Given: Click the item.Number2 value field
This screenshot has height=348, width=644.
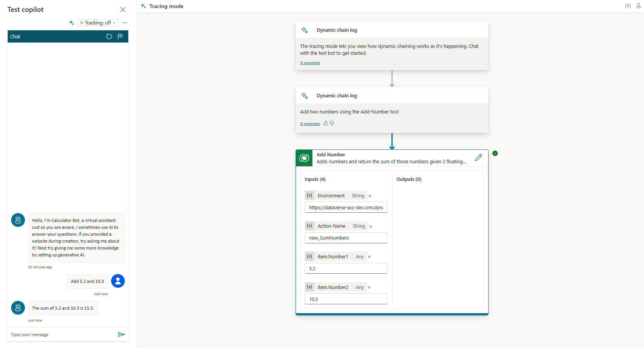Looking at the screenshot, I should coord(346,299).
